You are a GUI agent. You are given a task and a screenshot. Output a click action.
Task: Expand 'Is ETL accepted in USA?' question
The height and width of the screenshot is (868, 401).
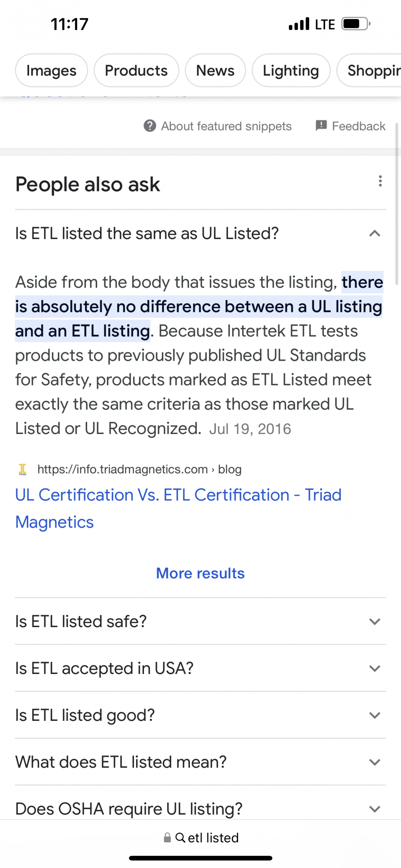[200, 668]
